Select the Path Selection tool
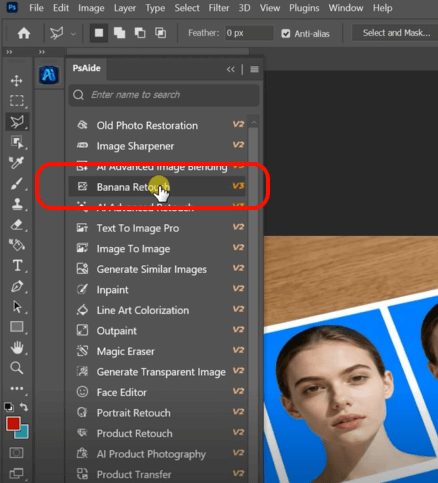Viewport: 438px width, 483px height. tap(17, 307)
